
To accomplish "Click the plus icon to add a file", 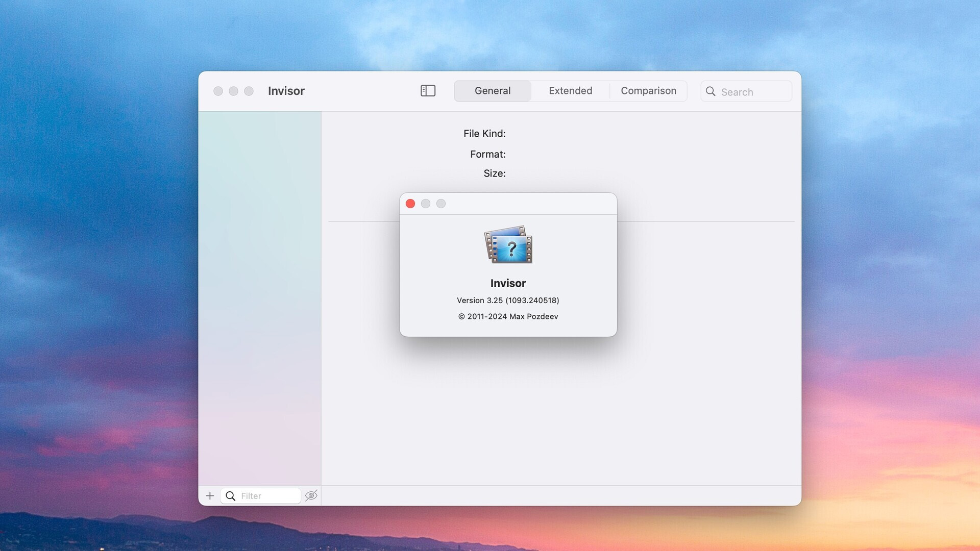I will [x=210, y=495].
